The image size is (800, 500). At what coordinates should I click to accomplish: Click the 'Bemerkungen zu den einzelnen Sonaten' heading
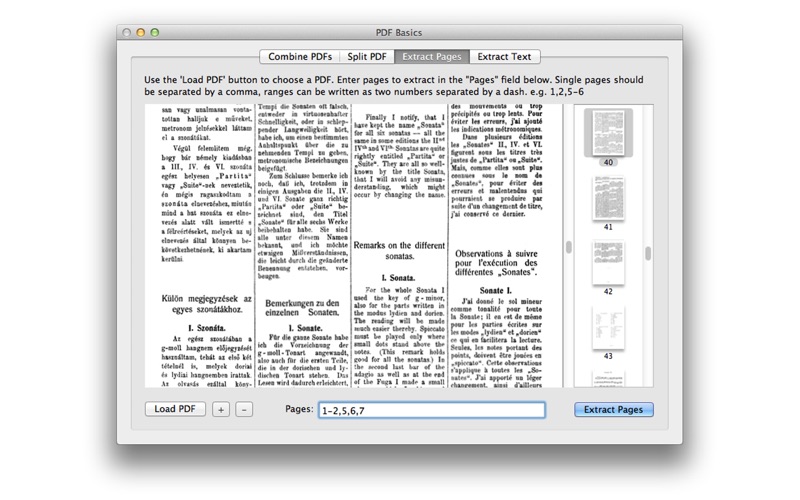tap(302, 308)
